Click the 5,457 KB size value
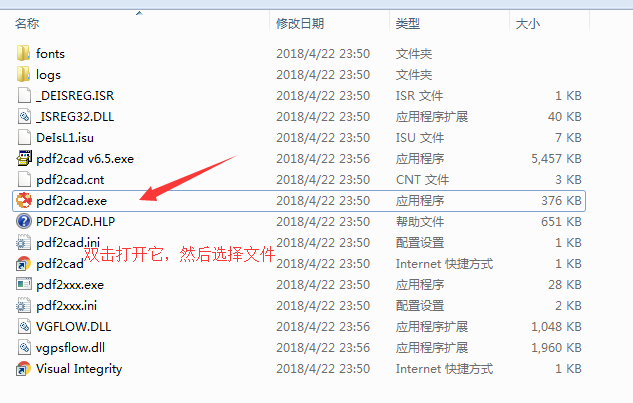The width and height of the screenshot is (633, 403). point(556,159)
